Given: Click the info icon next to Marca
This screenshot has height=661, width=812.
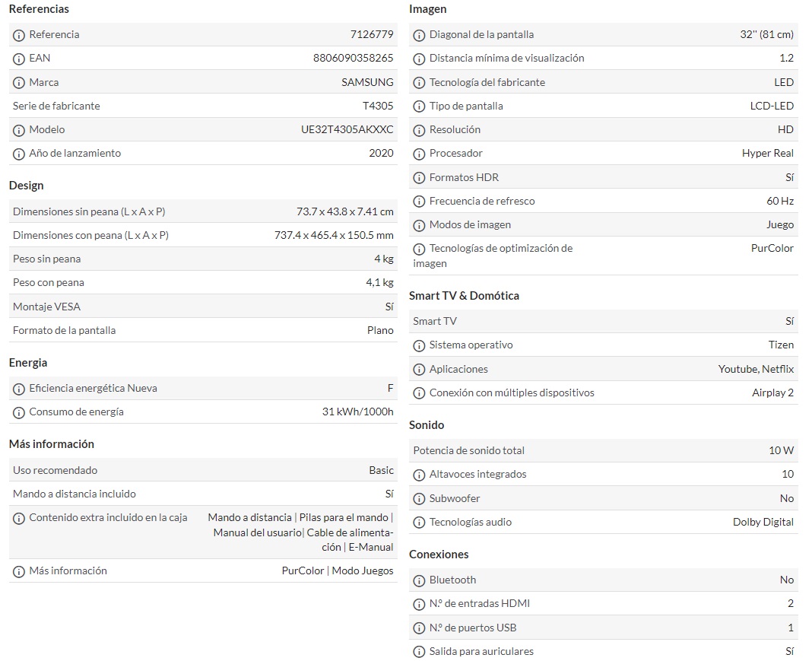Looking at the screenshot, I should tap(19, 83).
